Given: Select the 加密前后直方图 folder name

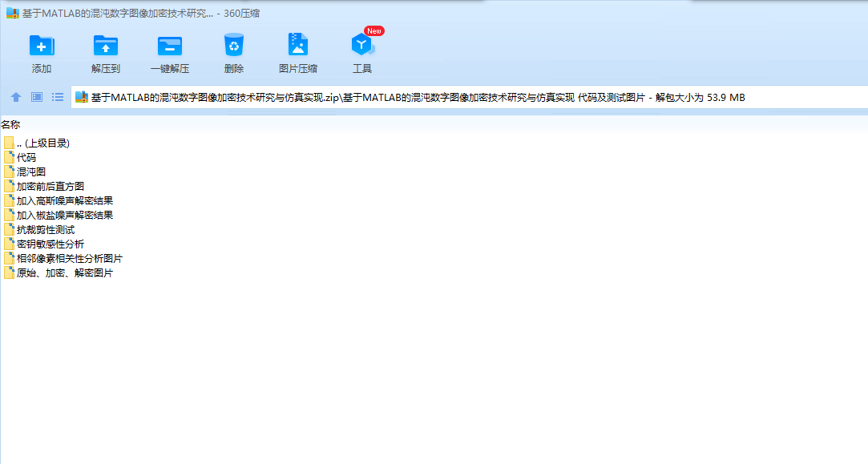Looking at the screenshot, I should point(50,186).
